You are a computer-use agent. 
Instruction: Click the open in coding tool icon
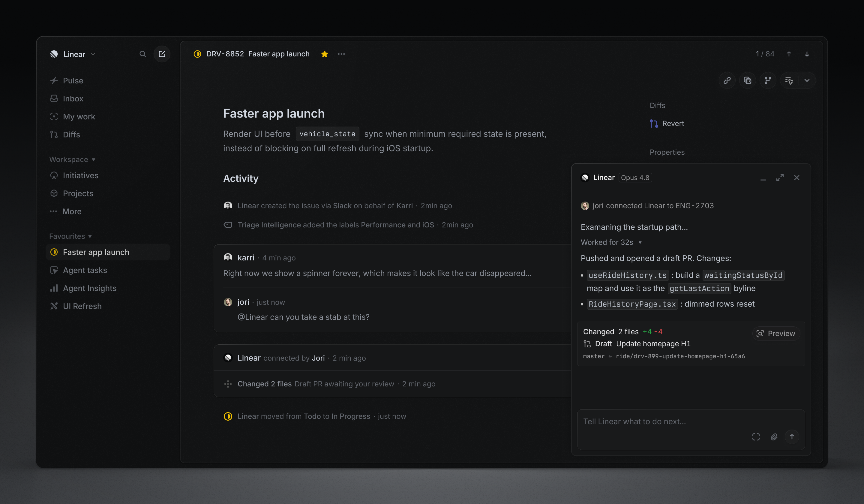[789, 81]
